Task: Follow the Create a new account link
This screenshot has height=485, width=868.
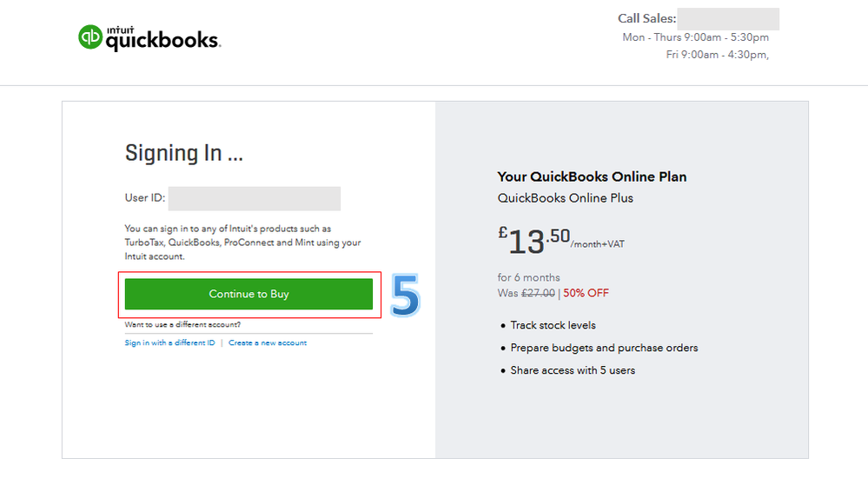Action: pos(268,343)
